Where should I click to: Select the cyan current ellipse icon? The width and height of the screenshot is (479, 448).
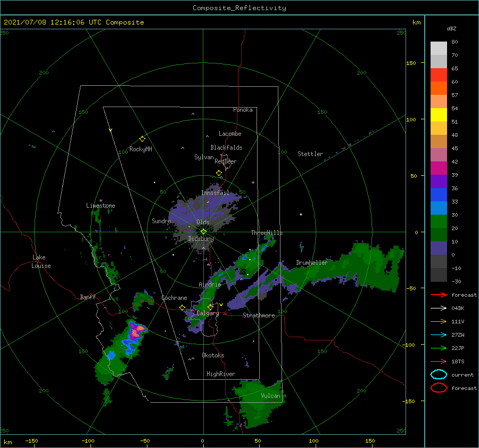pos(439,374)
